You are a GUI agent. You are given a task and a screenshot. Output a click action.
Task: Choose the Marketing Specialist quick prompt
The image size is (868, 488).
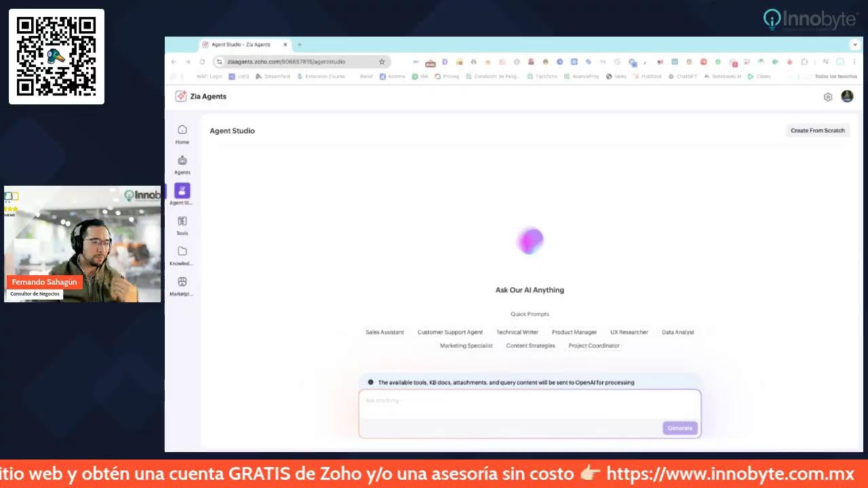[x=467, y=346]
